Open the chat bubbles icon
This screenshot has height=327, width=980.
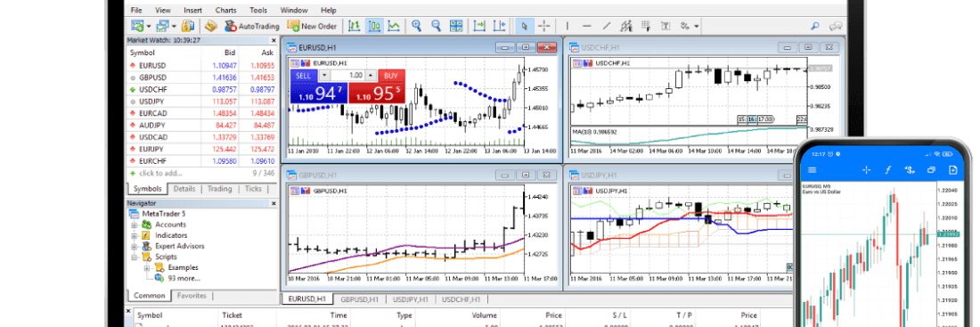(835, 26)
